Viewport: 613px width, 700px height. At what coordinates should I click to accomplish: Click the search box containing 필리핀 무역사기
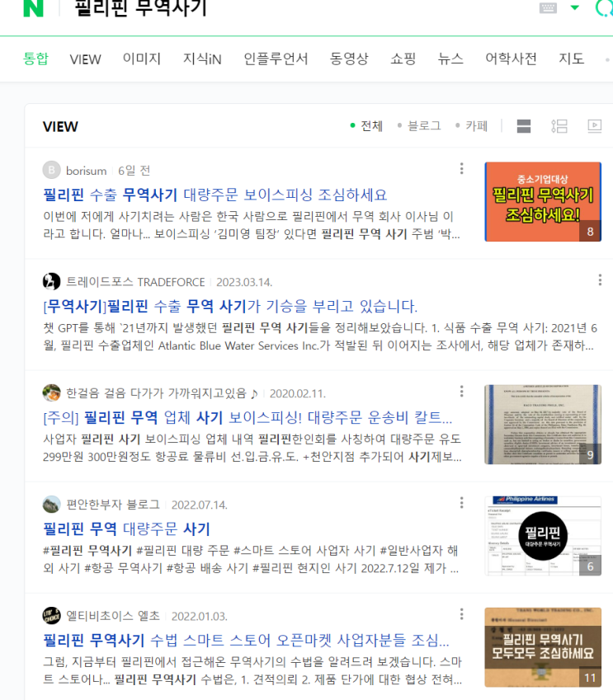[x=295, y=8]
